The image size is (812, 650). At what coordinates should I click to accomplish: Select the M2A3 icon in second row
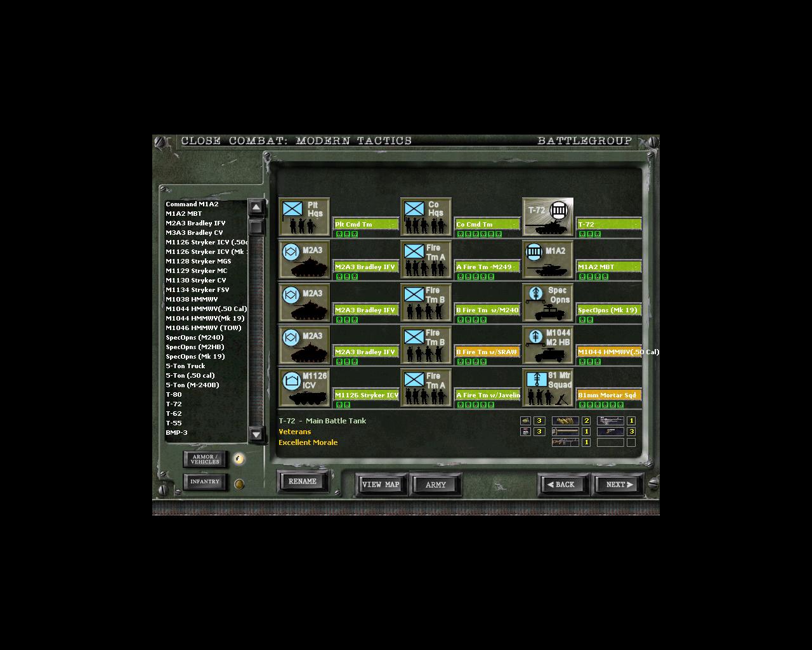304,260
